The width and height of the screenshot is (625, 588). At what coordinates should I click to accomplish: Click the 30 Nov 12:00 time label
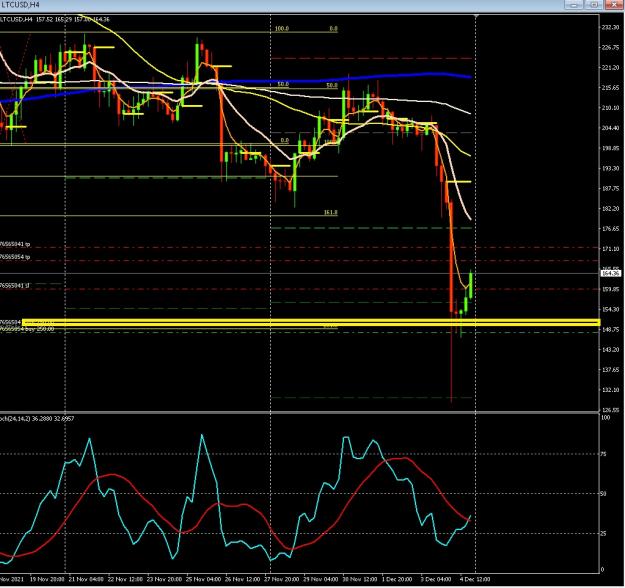tap(360, 579)
